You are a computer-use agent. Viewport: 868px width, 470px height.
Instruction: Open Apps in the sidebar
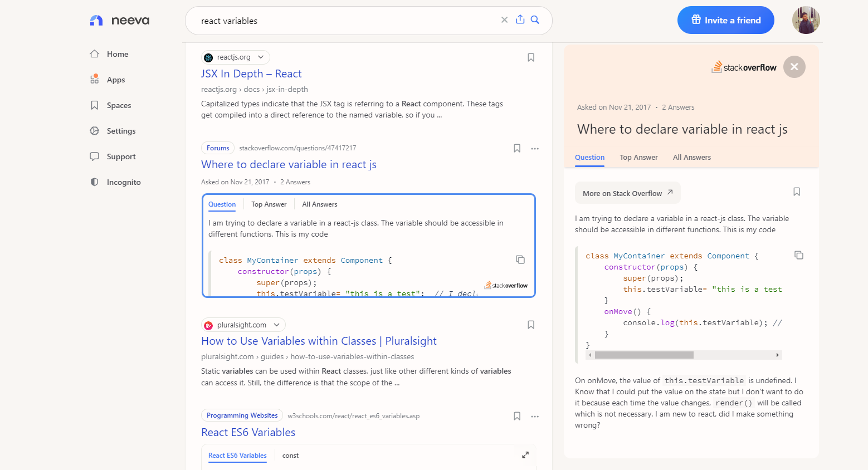click(108, 80)
